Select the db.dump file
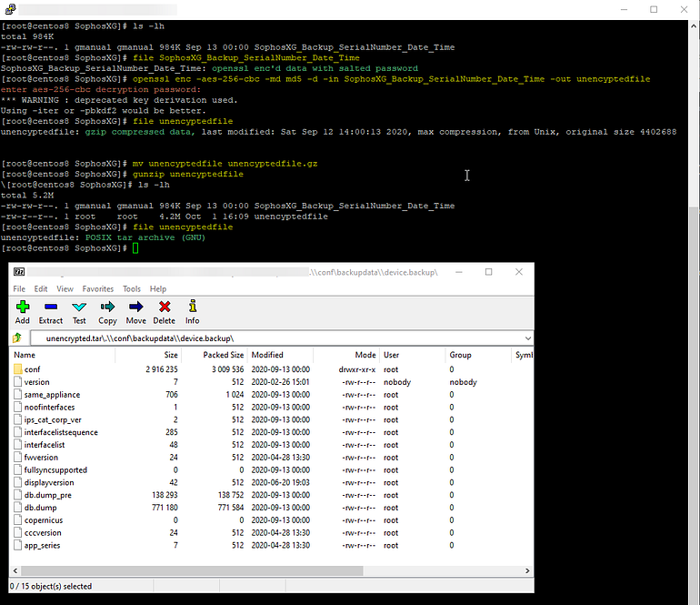The width and height of the screenshot is (700, 605). click(40, 508)
